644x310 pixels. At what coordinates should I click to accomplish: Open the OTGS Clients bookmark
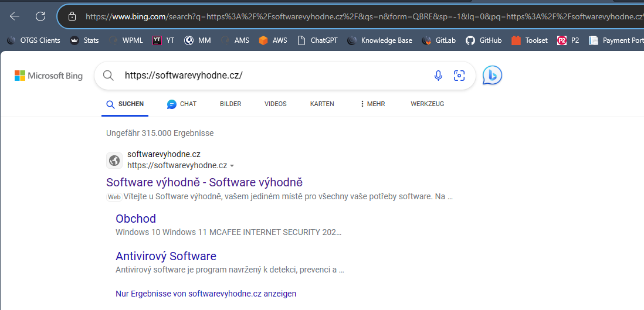click(33, 40)
